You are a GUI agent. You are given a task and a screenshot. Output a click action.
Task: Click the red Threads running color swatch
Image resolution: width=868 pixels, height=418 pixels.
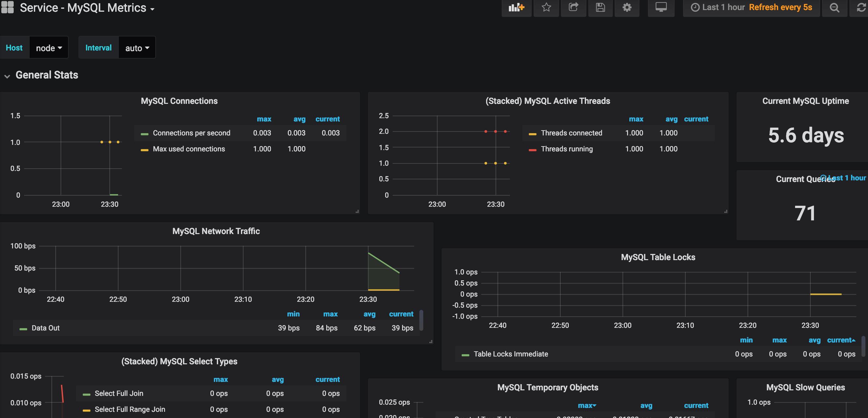pos(532,150)
